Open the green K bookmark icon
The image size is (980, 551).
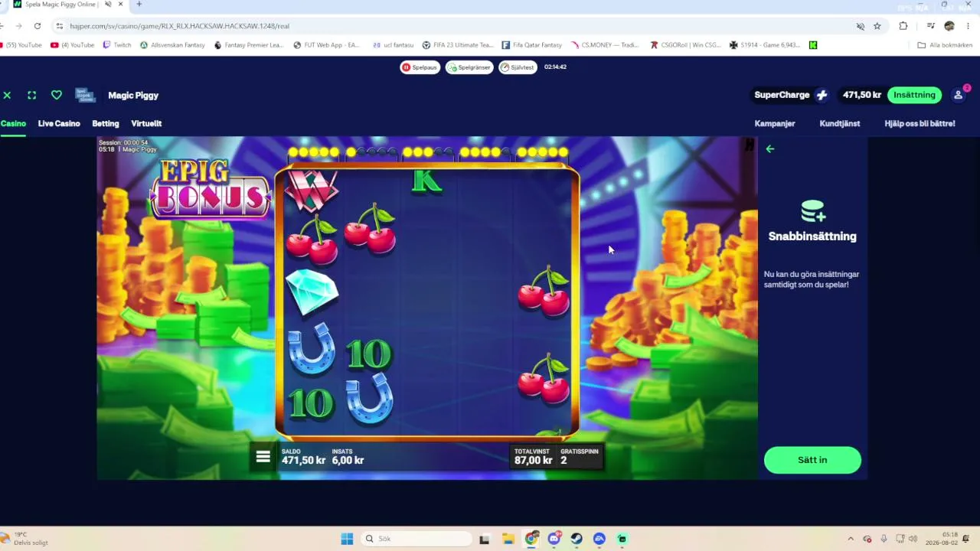(x=813, y=45)
